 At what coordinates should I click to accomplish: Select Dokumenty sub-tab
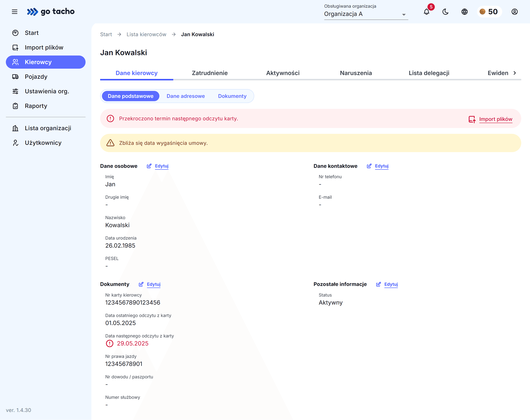(232, 96)
